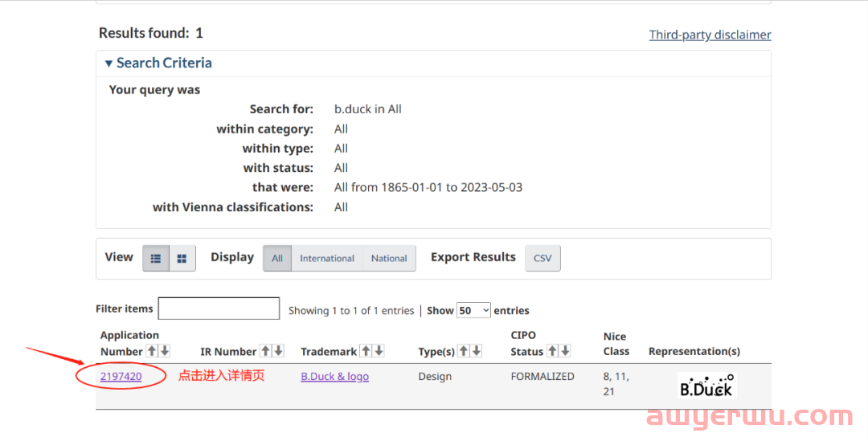
Task: Click the Representation(s) column header
Action: (x=694, y=351)
